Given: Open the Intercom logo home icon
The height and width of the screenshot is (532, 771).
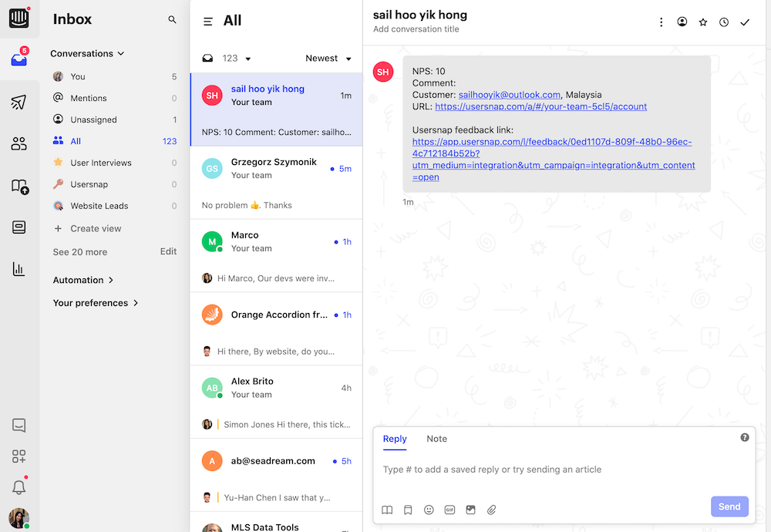Looking at the screenshot, I should pyautogui.click(x=19, y=19).
